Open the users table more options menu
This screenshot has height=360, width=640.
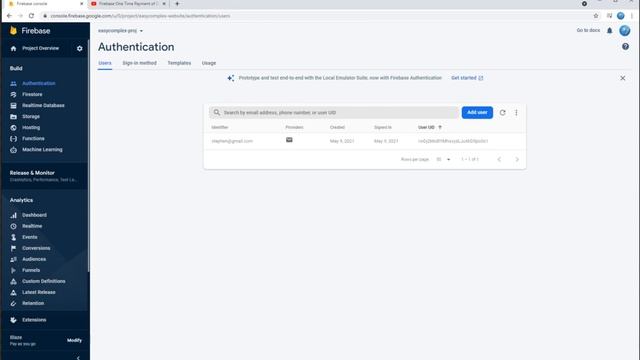click(516, 113)
